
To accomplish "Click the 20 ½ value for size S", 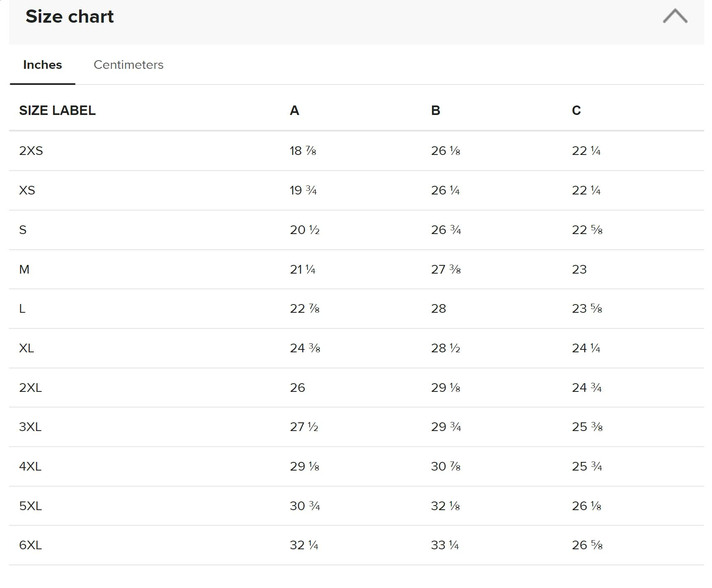I will pos(305,230).
